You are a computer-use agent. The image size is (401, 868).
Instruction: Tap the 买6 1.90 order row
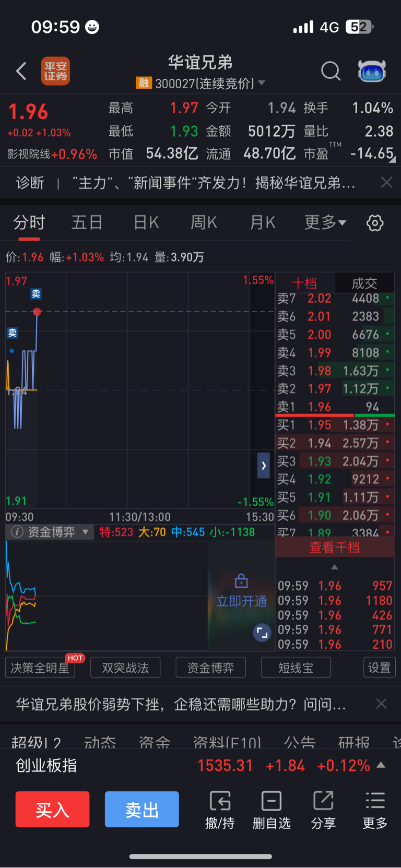[335, 515]
